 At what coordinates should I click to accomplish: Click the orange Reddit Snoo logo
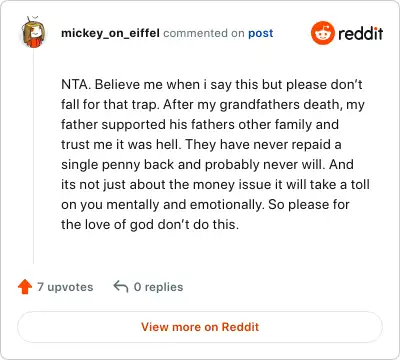coord(322,33)
